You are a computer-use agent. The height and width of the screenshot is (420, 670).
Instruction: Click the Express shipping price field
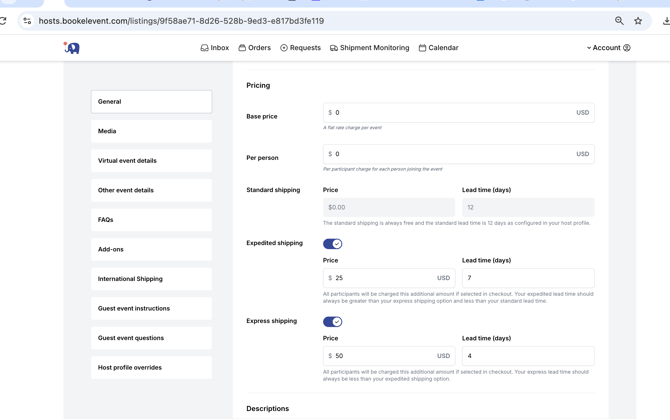(389, 356)
